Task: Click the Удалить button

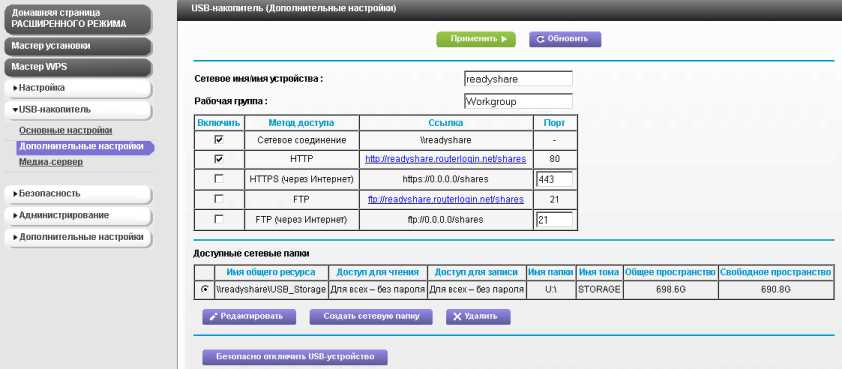Action: coord(478,316)
